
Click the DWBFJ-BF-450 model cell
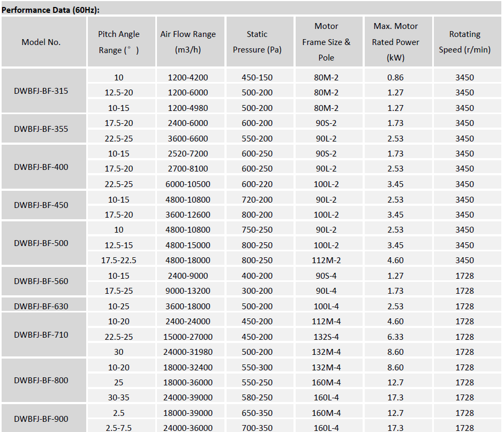pos(41,205)
